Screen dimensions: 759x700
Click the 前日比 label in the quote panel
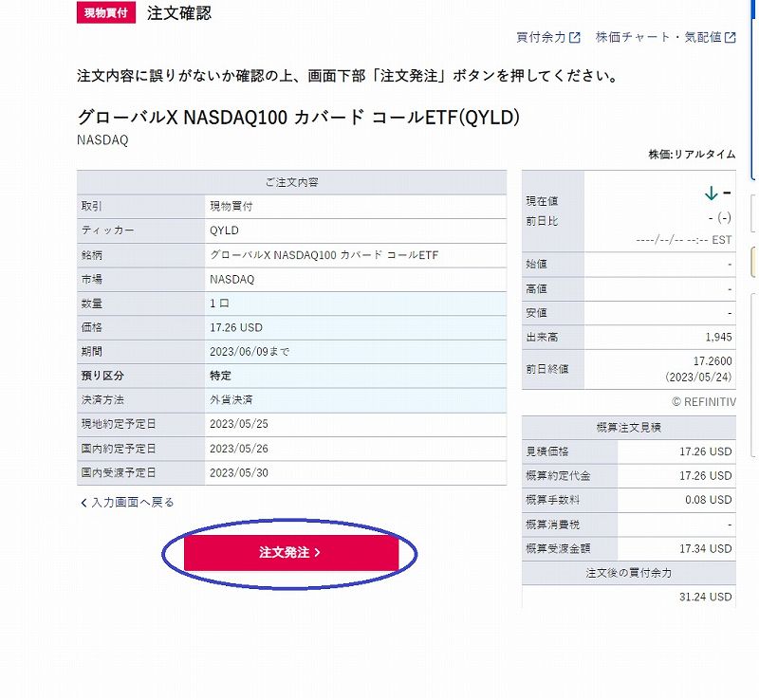point(542,221)
